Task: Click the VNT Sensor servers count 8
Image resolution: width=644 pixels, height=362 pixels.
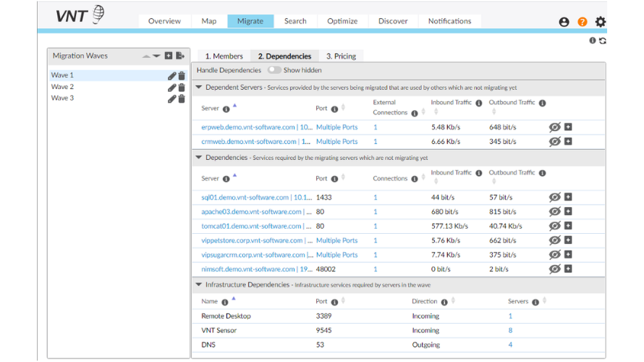Action: tap(510, 330)
